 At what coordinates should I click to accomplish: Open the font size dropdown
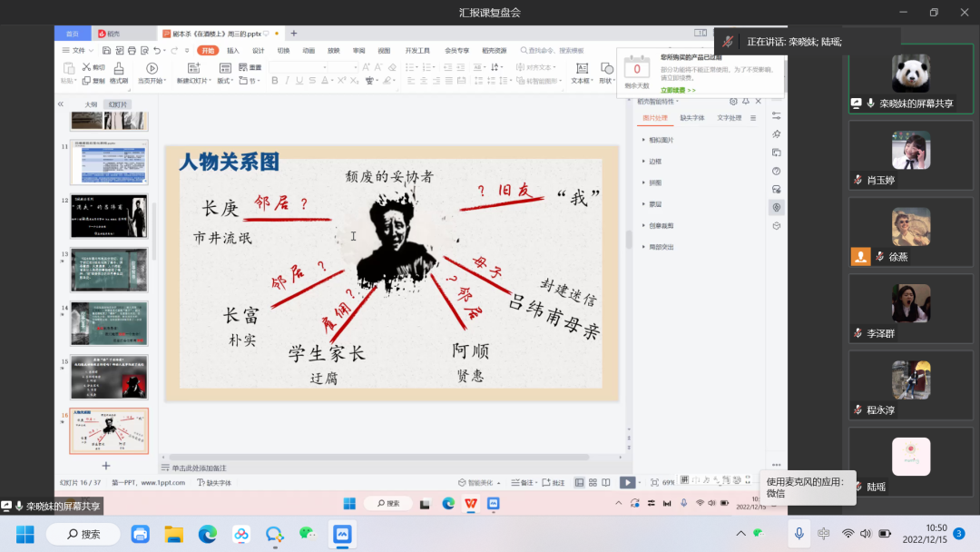pos(355,67)
